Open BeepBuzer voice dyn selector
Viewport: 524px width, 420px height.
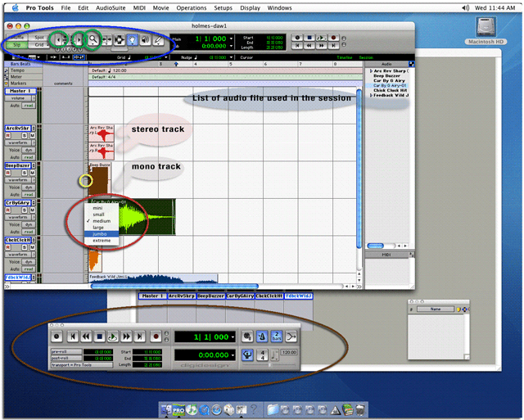(x=29, y=187)
